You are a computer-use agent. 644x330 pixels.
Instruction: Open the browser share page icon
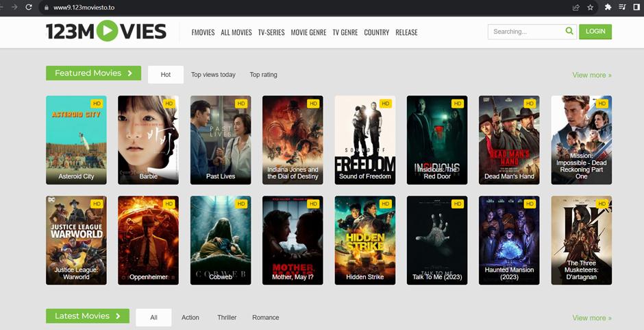[575, 7]
